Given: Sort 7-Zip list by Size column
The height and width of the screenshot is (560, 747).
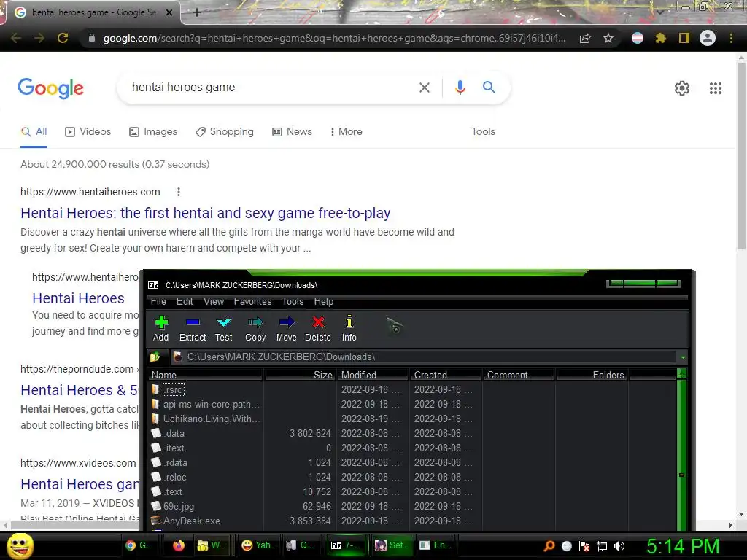Looking at the screenshot, I should tap(300, 375).
